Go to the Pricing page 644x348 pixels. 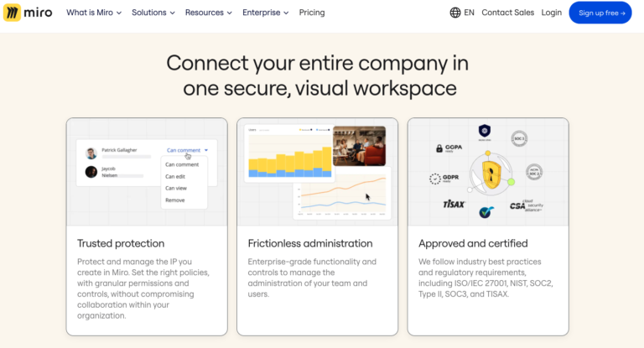point(312,13)
